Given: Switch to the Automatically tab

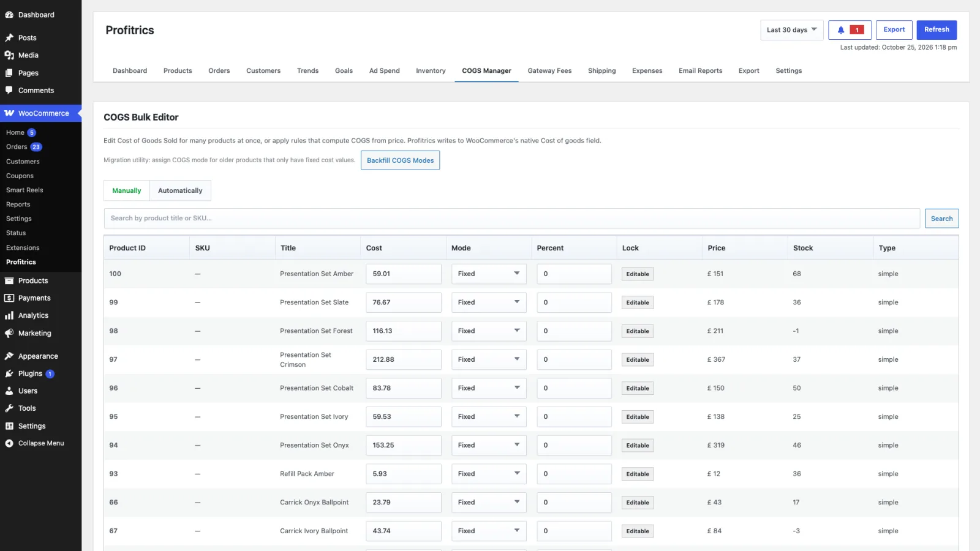Looking at the screenshot, I should point(180,190).
